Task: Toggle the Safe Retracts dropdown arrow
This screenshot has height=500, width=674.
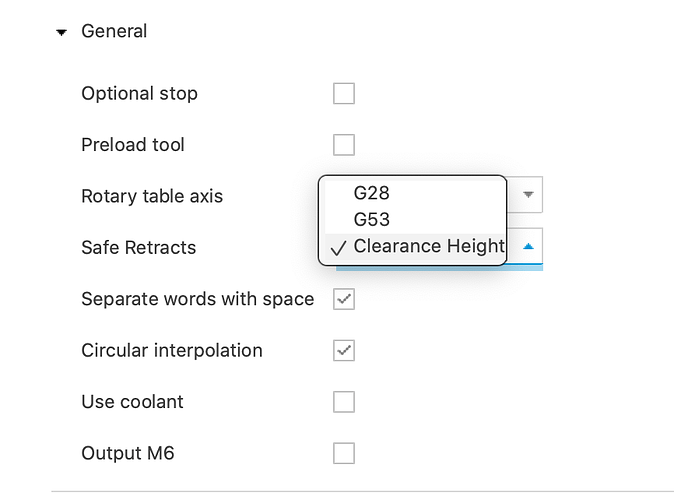Action: click(529, 247)
